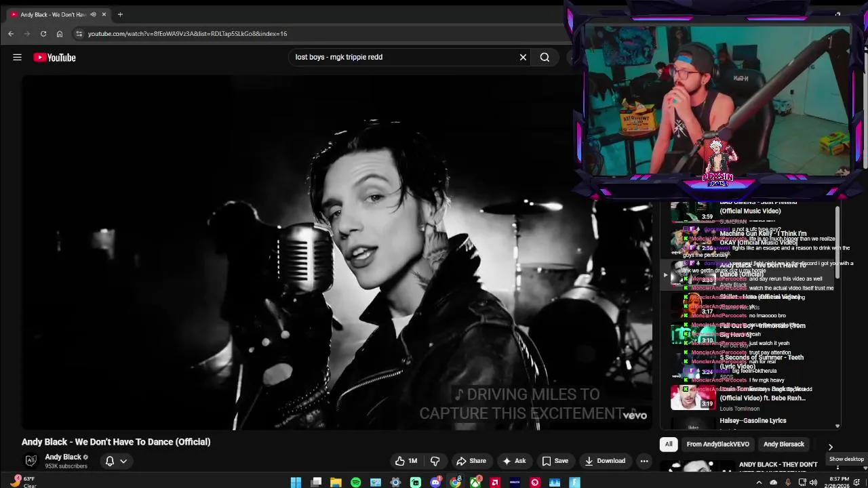
Task: Dislike the video with thumbs down
Action: click(435, 461)
